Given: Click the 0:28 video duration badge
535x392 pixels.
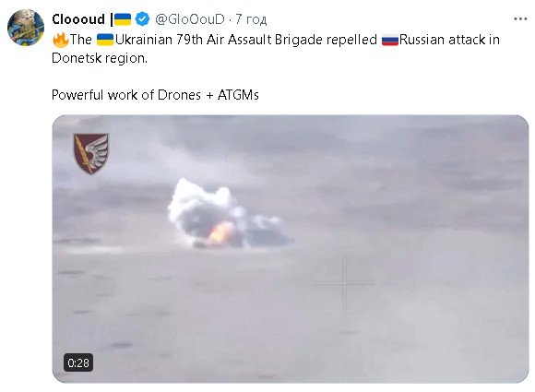Looking at the screenshot, I should pyautogui.click(x=78, y=362).
